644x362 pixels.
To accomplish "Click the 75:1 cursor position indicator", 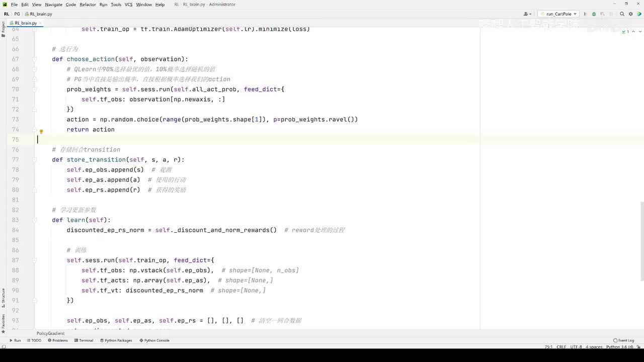I will click(x=548, y=347).
